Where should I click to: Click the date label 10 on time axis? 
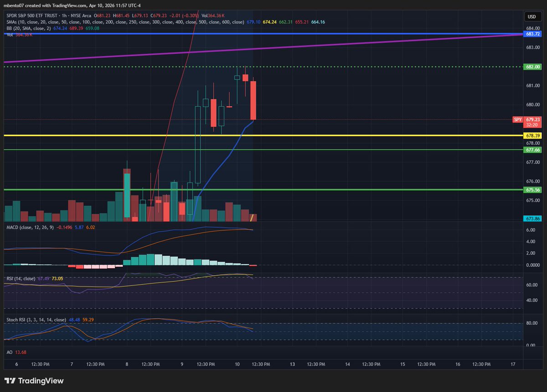coord(237,364)
